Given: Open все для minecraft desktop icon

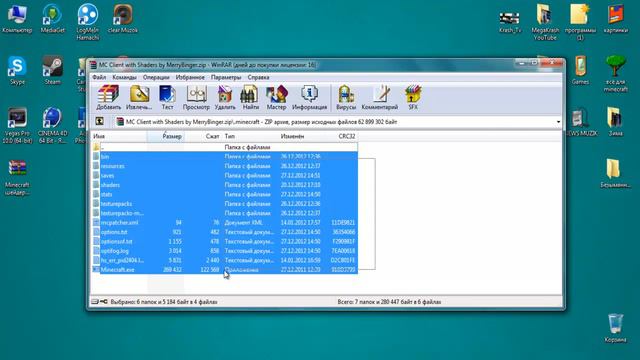Looking at the screenshot, I should (616, 73).
